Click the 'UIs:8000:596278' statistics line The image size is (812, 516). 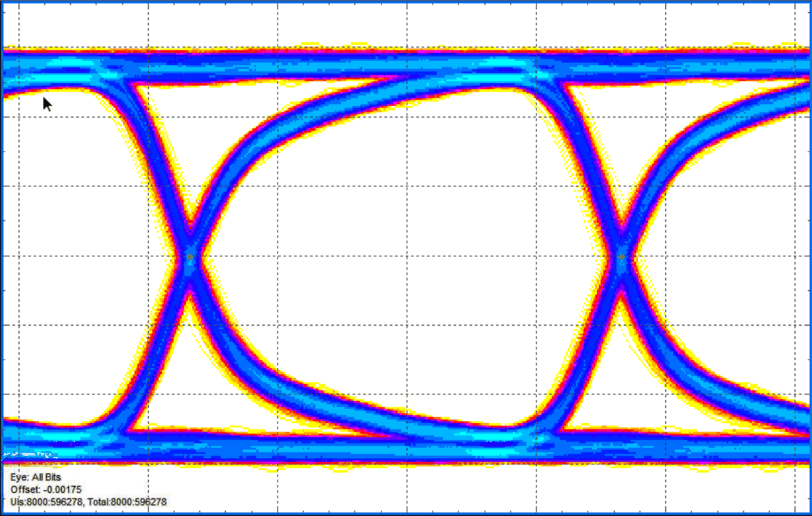[42, 501]
